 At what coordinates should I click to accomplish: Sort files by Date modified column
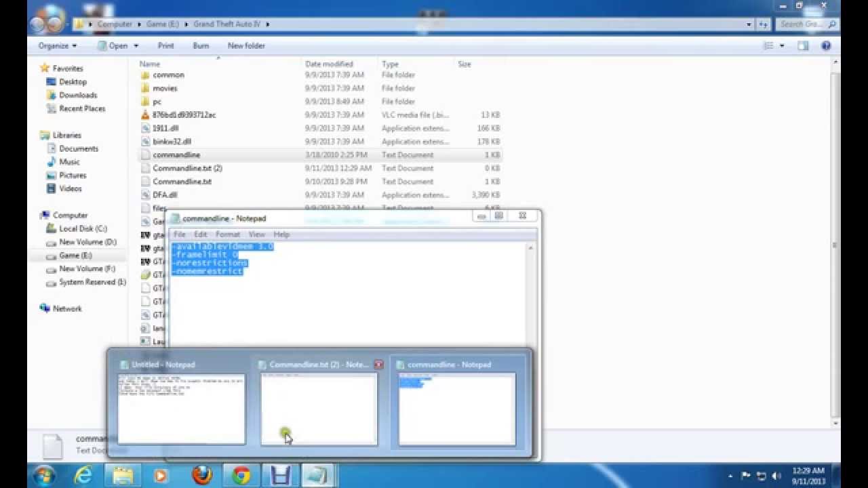[x=329, y=64]
